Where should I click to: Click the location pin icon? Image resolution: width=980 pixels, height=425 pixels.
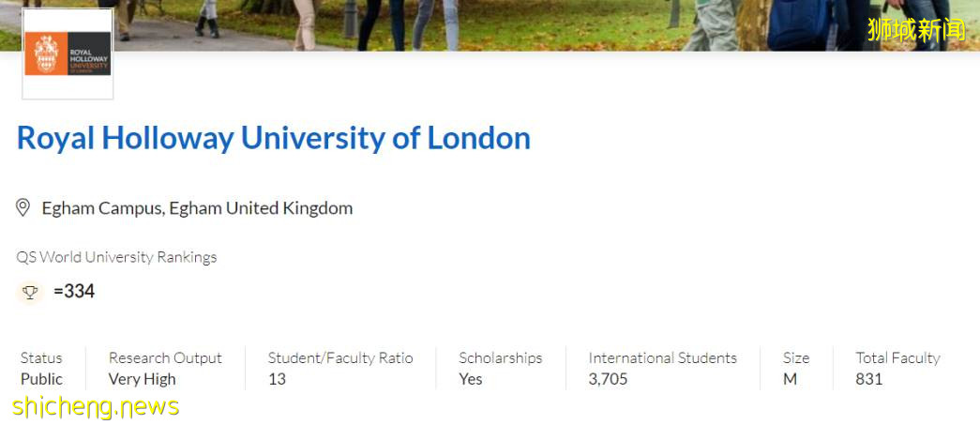(23, 207)
